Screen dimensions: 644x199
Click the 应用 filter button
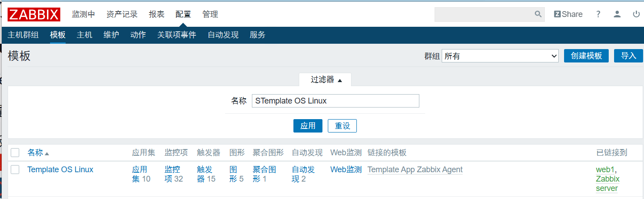coord(308,126)
